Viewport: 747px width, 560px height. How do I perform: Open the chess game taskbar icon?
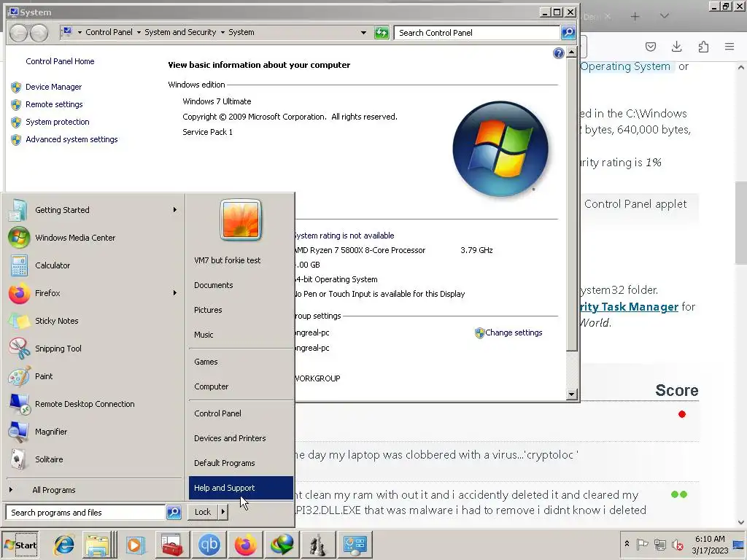click(x=318, y=545)
